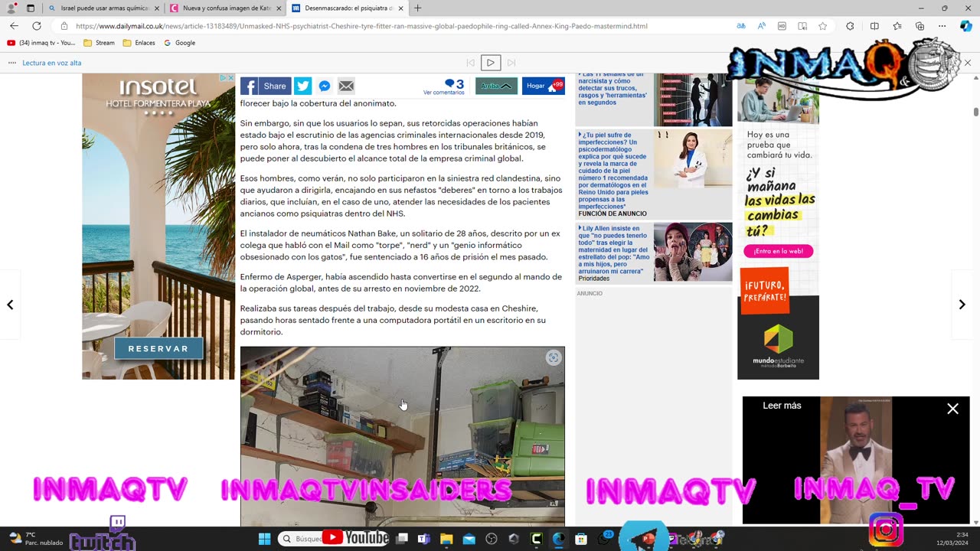
Task: Open the Edge settings ellipsis menu
Action: coord(942,26)
